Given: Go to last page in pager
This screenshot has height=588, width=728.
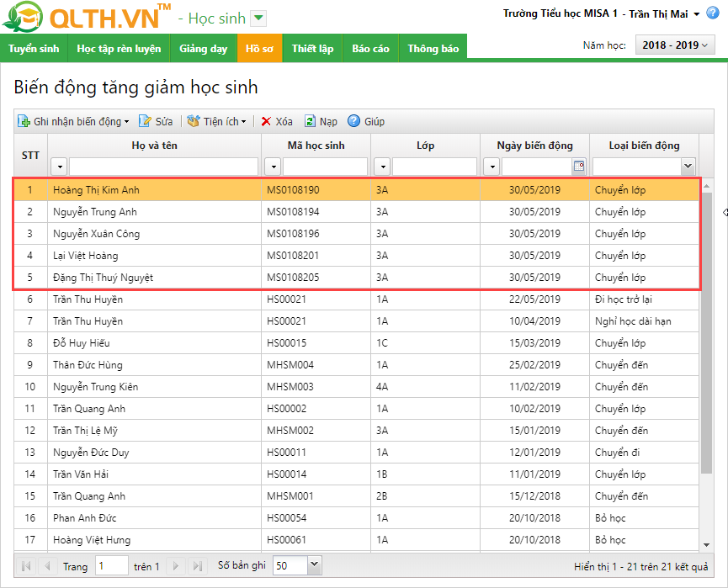Looking at the screenshot, I should coord(197,566).
